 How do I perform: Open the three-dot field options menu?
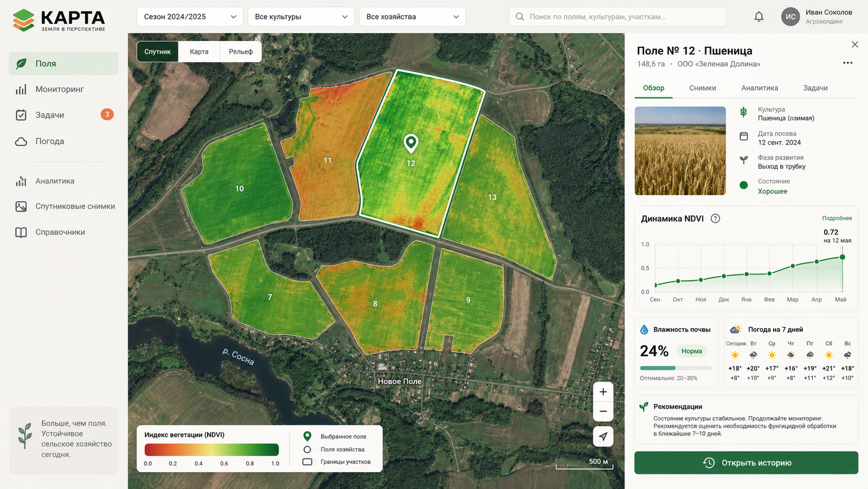[848, 63]
